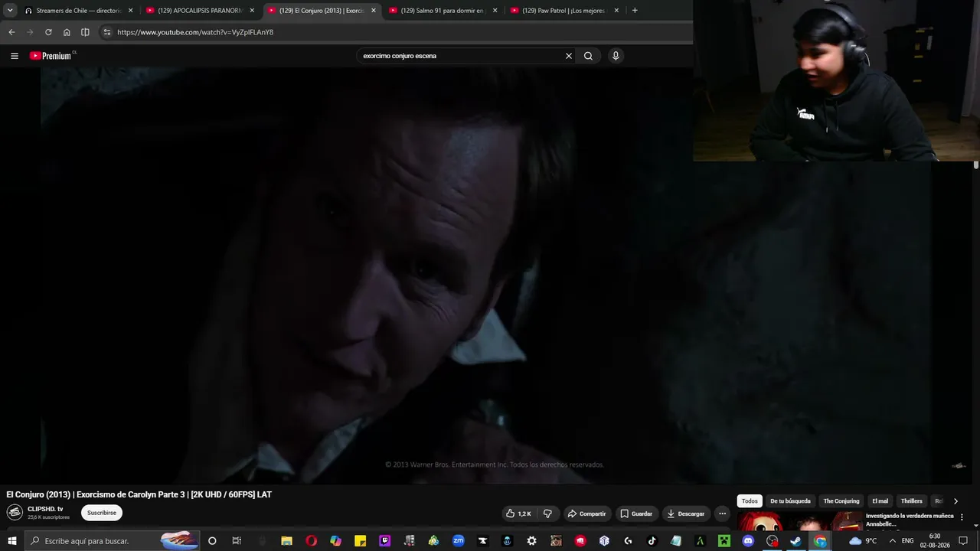The image size is (980, 551).
Task: Select The Conjuring filter chip
Action: click(841, 501)
